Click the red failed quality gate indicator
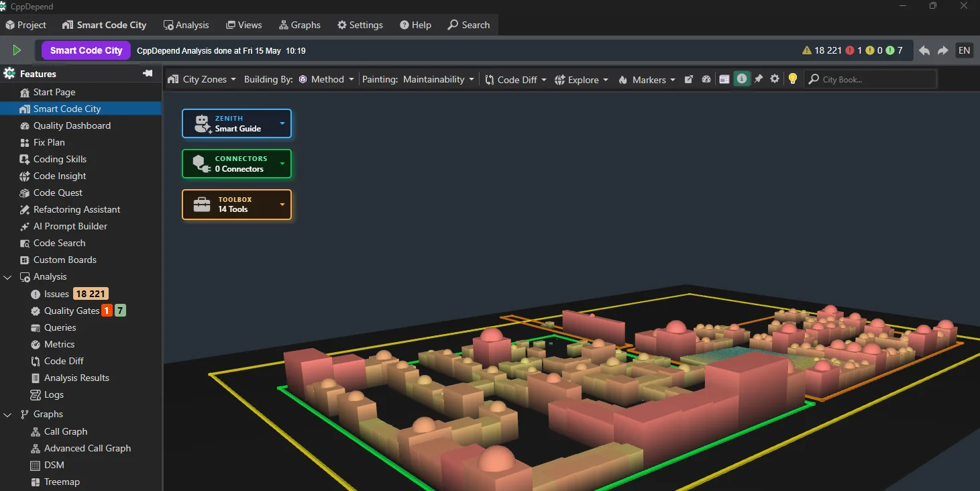 [854, 50]
